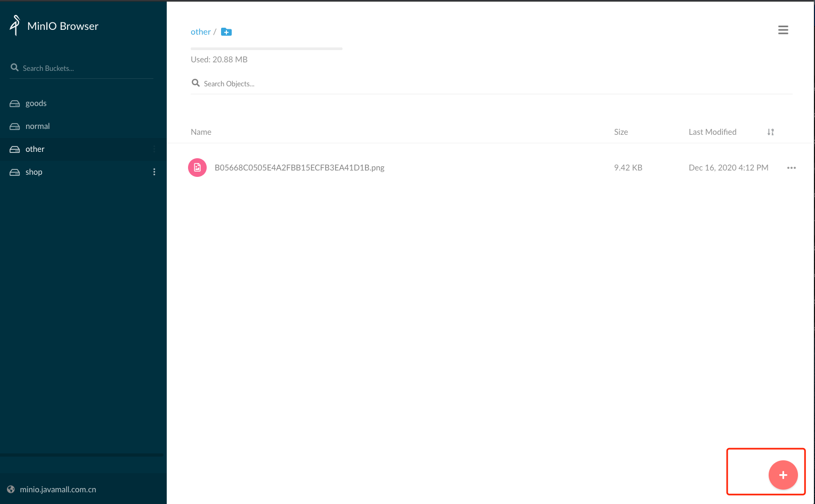Select the pink image file icon checkbox
This screenshot has width=815, height=504.
coord(198,167)
